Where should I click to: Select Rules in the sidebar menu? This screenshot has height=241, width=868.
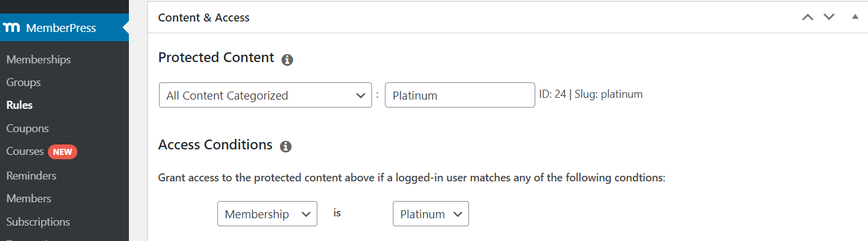pyautogui.click(x=19, y=105)
